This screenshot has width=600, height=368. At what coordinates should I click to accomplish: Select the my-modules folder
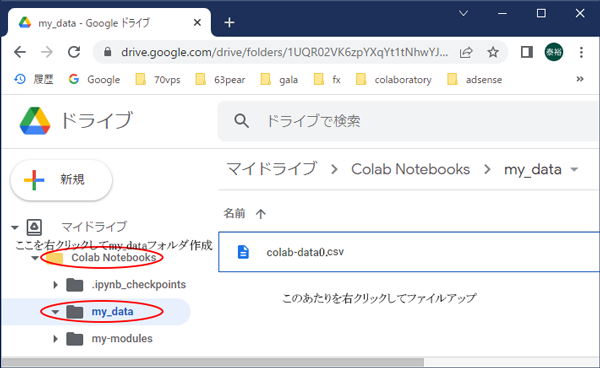[122, 339]
